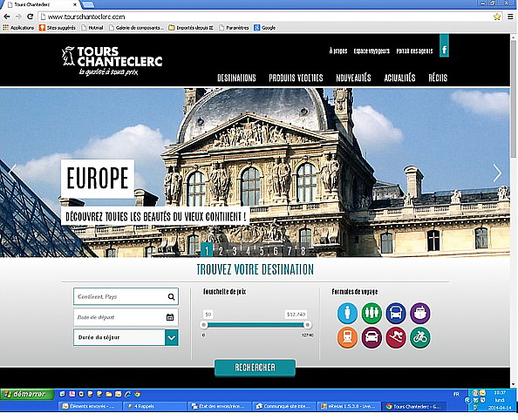Screen dimensions: 518x420
Task: Jump to carousel slide 2
Action: tap(221, 251)
